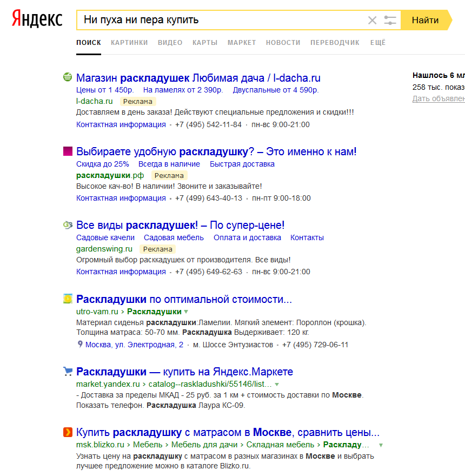Click phone number +7 (495) 729-06-11
The height and width of the screenshot is (476, 465).
[x=315, y=345]
